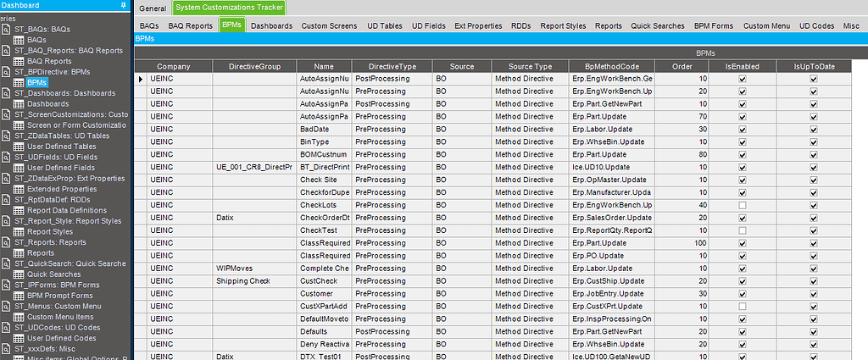Click grid icon beside Screen or Form Customizatio
This screenshot has height=360, width=868.
pyautogui.click(x=19, y=125)
